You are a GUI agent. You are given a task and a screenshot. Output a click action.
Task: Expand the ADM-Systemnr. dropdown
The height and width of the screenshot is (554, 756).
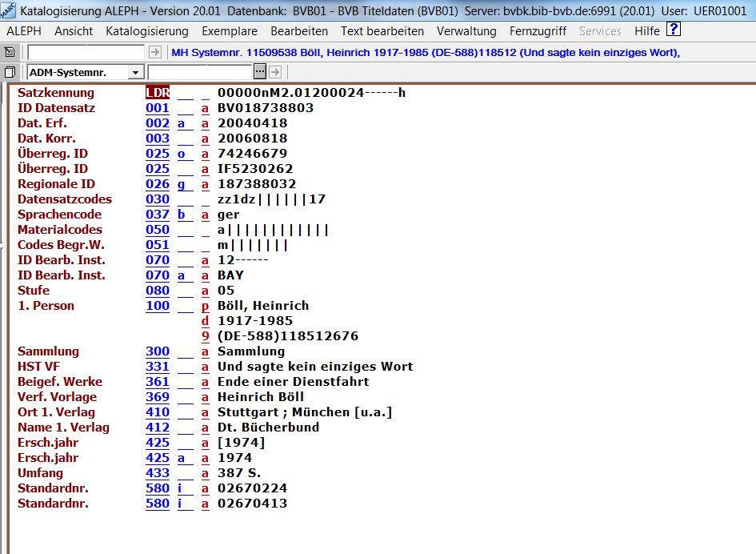(x=135, y=73)
